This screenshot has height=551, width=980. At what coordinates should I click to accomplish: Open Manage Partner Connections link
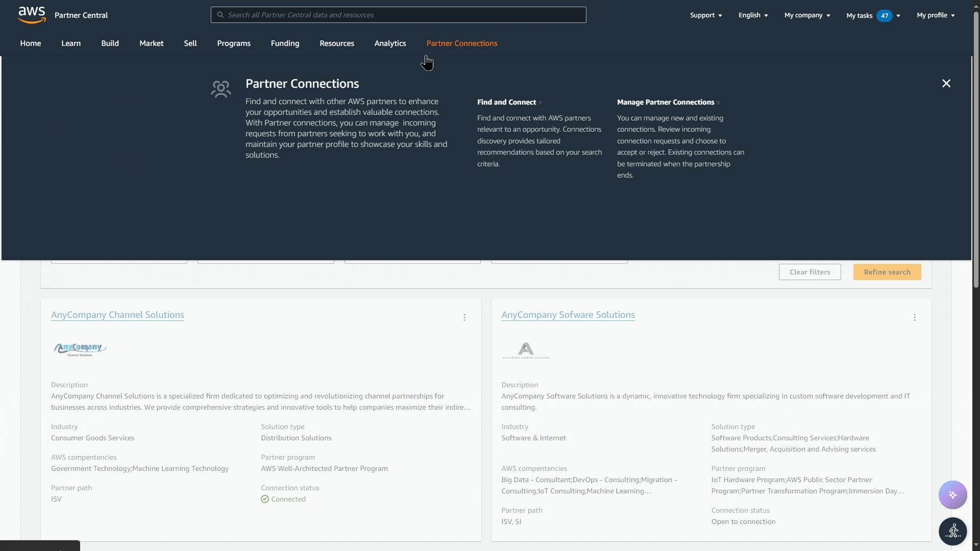tap(665, 102)
